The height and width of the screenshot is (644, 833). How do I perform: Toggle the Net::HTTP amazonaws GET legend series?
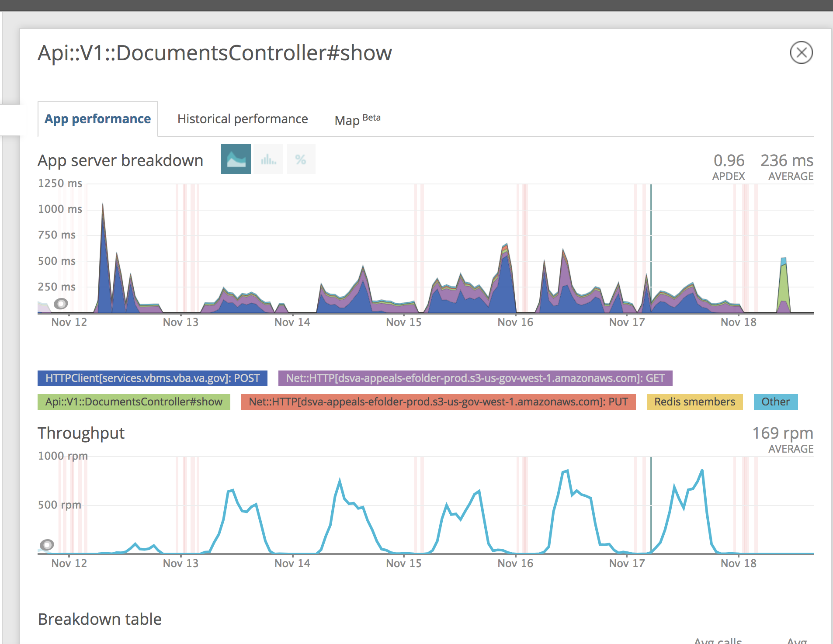coord(476,378)
